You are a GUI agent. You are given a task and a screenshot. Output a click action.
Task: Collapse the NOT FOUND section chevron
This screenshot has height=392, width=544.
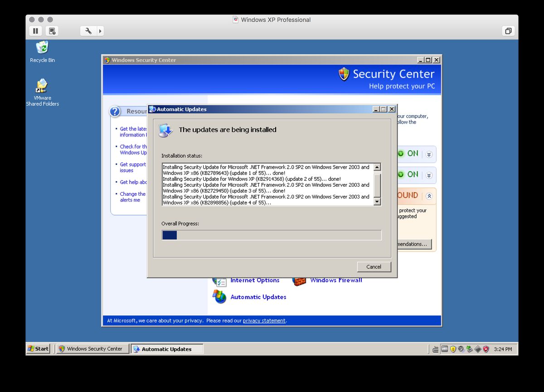pos(429,196)
